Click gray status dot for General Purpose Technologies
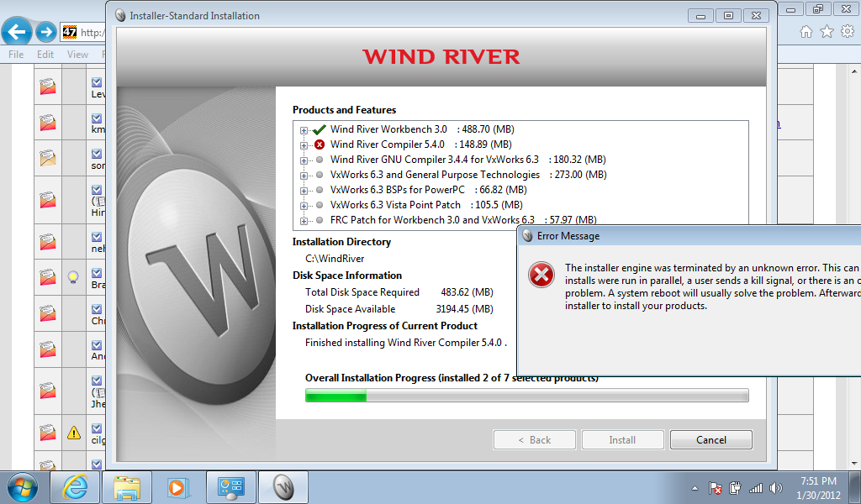 point(319,175)
